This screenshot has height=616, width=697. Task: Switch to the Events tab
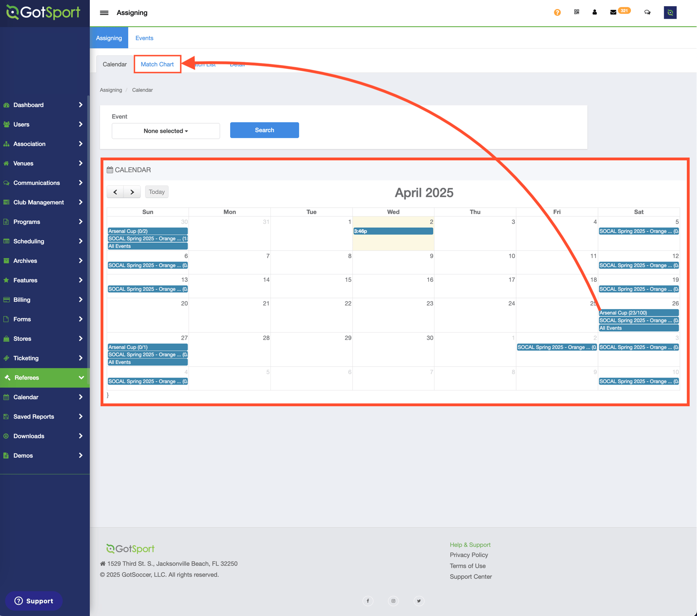pyautogui.click(x=144, y=38)
